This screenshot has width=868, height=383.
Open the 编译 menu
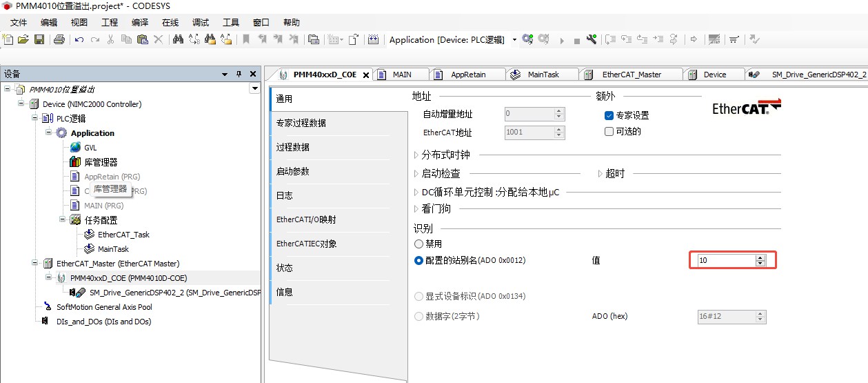pos(140,22)
